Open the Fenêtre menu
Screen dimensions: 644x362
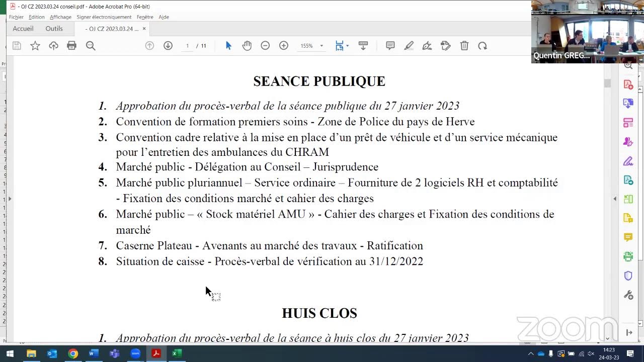(145, 17)
